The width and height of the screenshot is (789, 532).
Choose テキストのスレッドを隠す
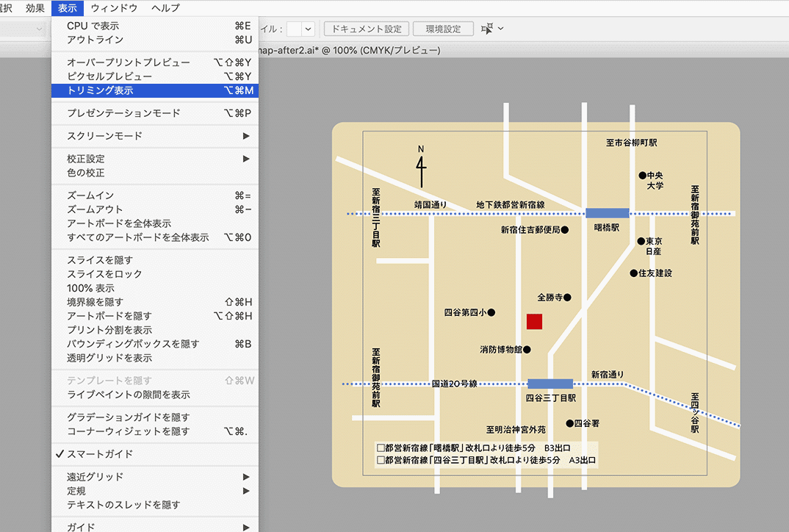pyautogui.click(x=155, y=506)
